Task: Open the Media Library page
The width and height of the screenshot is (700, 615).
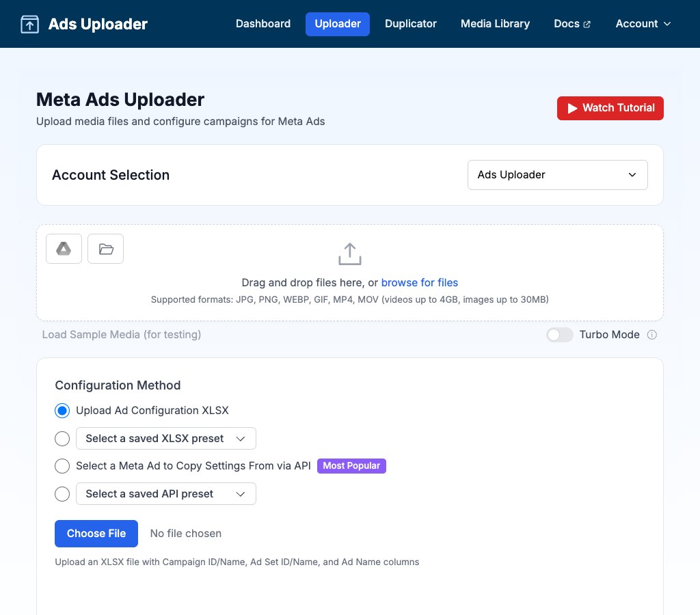Action: pos(495,24)
